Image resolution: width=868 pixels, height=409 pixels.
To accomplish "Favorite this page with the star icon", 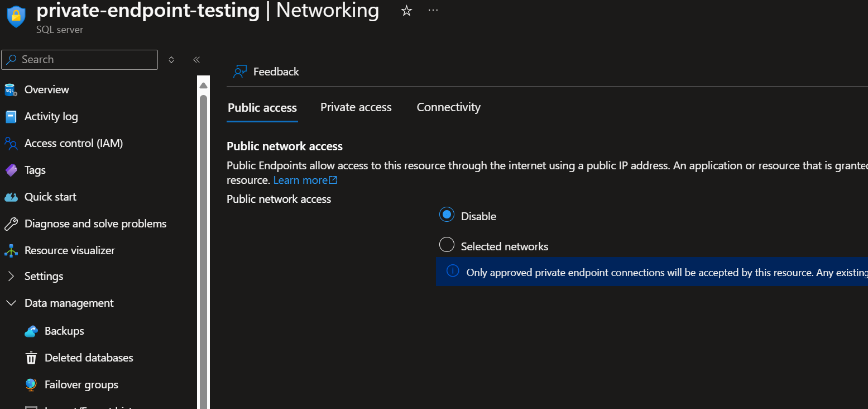I will point(406,11).
